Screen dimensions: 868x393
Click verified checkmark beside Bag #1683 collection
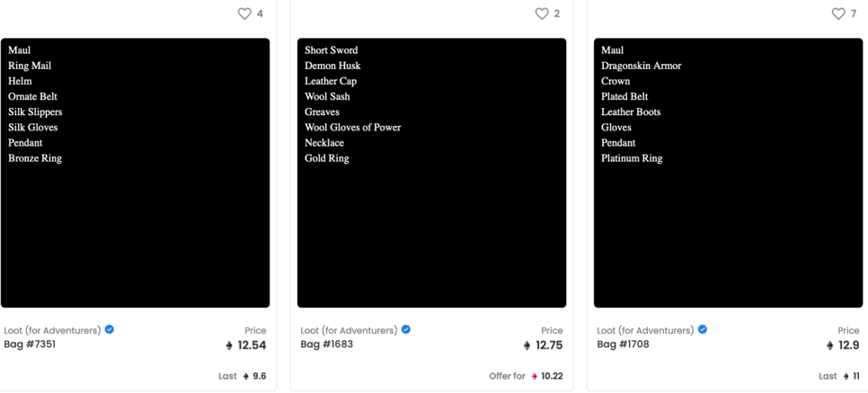pos(406,330)
